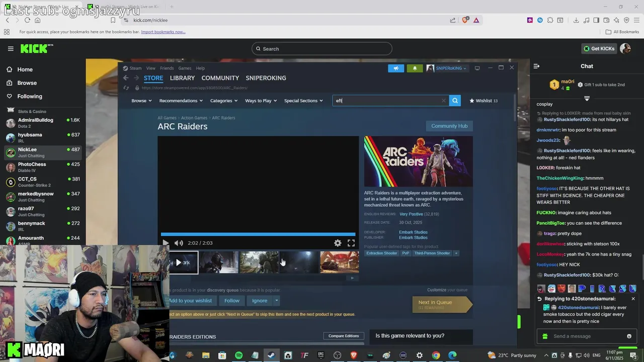Expand Steam Recommendations dropdown
644x362 pixels.
click(181, 101)
